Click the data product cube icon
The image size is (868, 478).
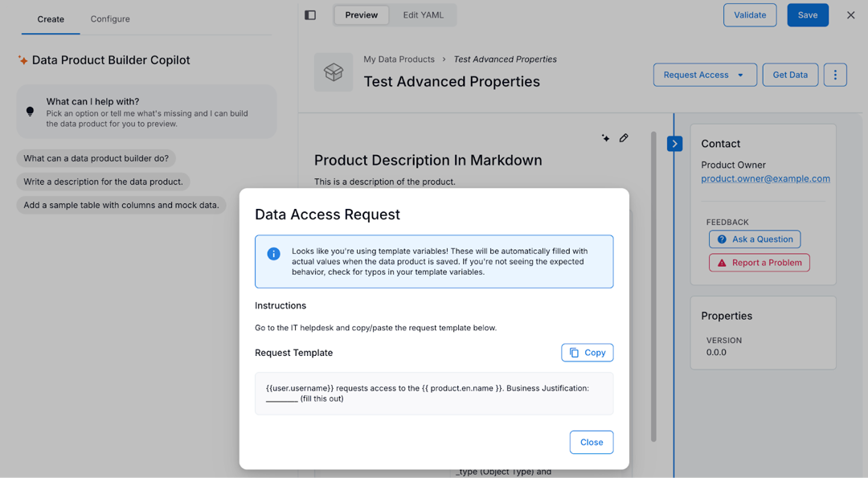click(333, 71)
